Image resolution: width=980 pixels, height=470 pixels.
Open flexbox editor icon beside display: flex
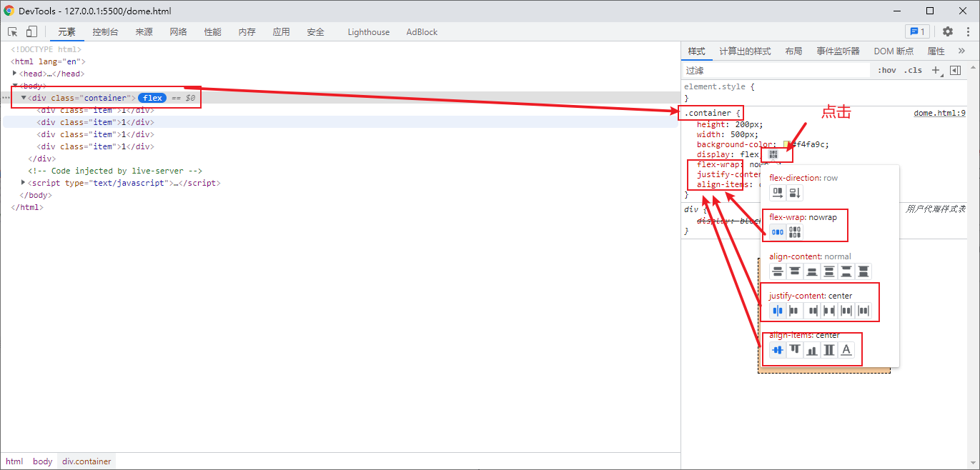[773, 154]
